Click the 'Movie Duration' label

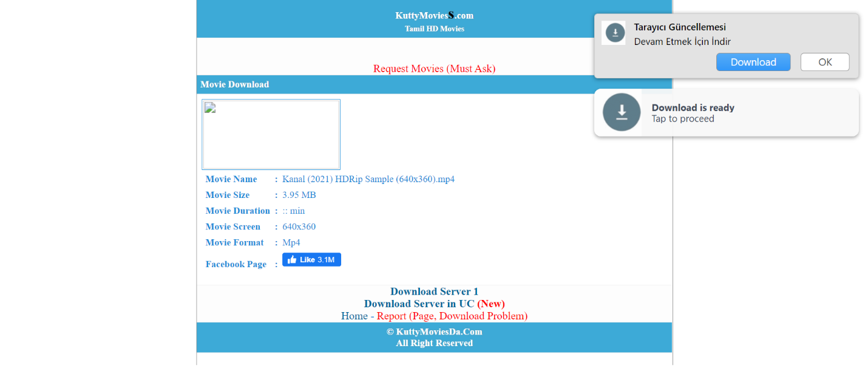tap(238, 211)
